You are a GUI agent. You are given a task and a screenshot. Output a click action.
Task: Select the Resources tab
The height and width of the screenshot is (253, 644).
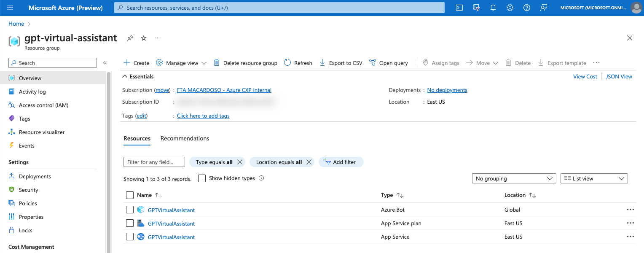[137, 138]
